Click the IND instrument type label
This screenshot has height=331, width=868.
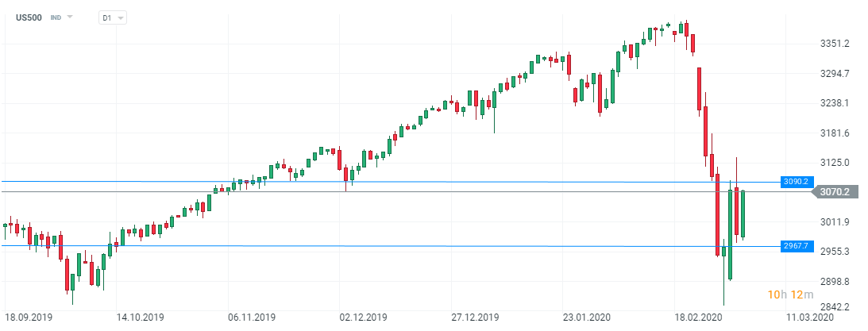click(x=56, y=17)
